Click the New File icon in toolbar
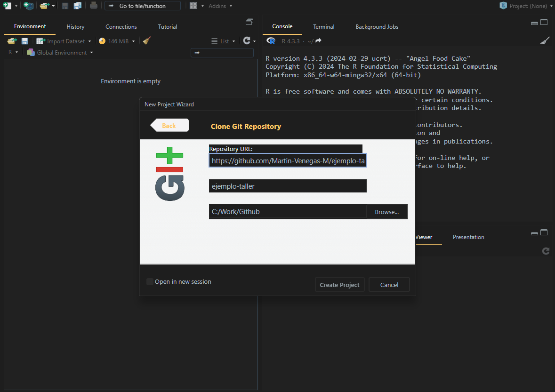This screenshot has height=392, width=555. [x=7, y=6]
